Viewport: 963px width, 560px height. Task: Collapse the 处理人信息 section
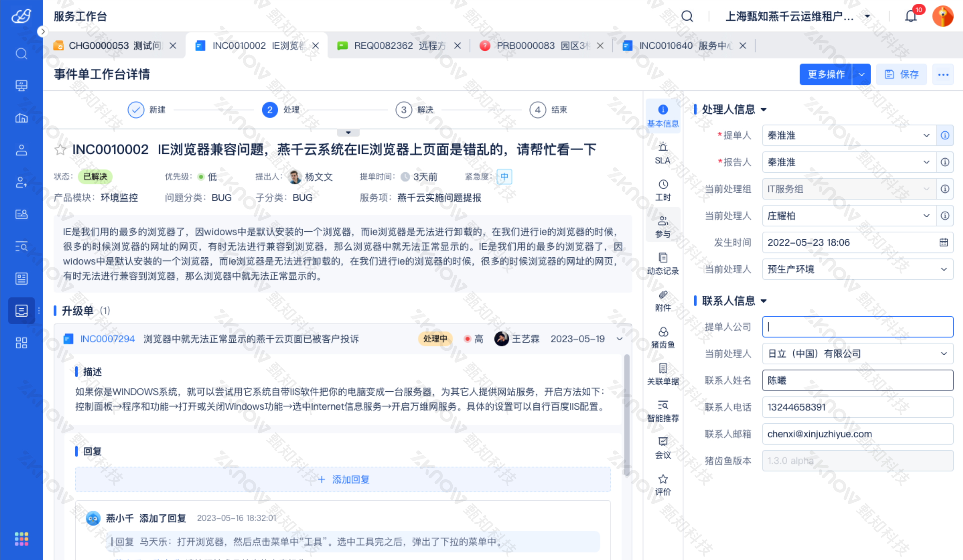(764, 110)
